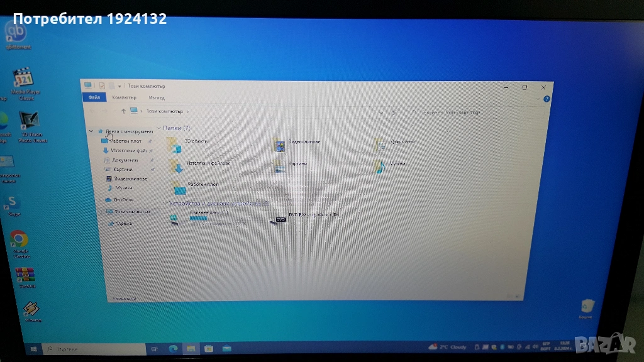Click the taskbar clock and date
Screen dimensions: 644x362
tap(563, 346)
